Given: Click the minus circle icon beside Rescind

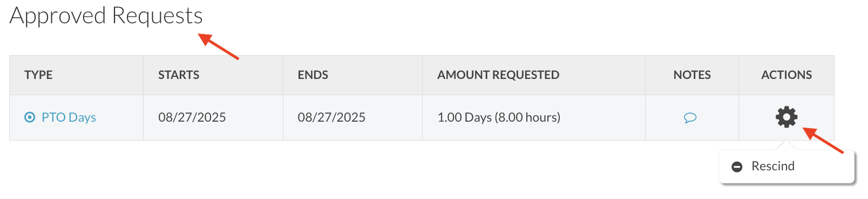Looking at the screenshot, I should click(737, 167).
